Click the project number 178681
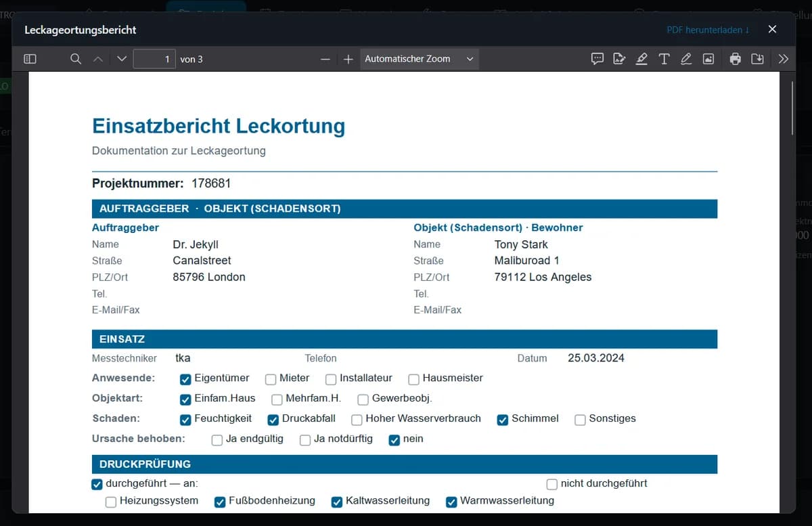Screen dimensions: 812x526 point(211,183)
